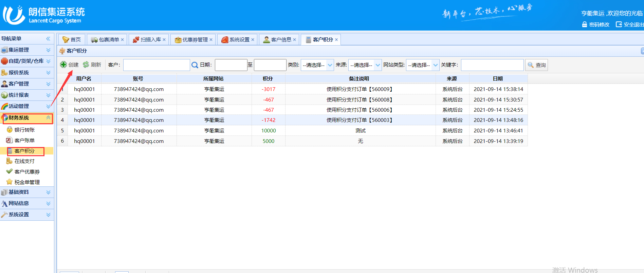Select the row with points 10000
The height and width of the screenshot is (273, 644).
(292, 130)
